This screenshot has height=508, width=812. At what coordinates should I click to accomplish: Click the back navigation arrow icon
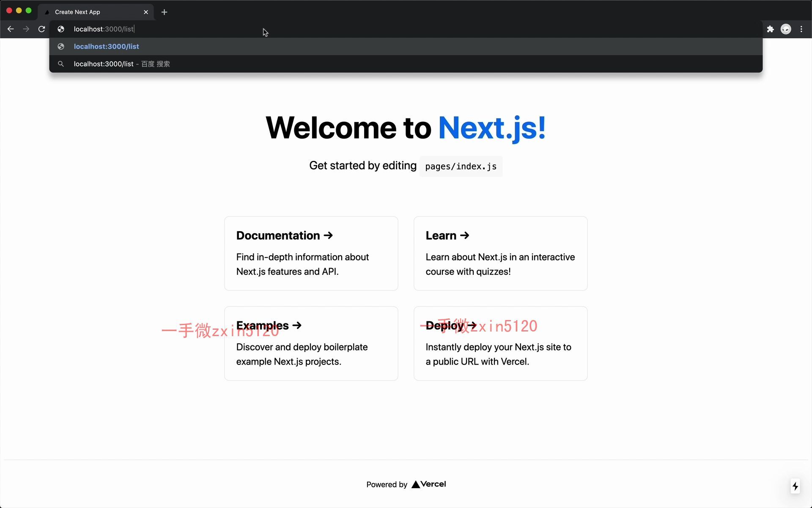click(11, 29)
